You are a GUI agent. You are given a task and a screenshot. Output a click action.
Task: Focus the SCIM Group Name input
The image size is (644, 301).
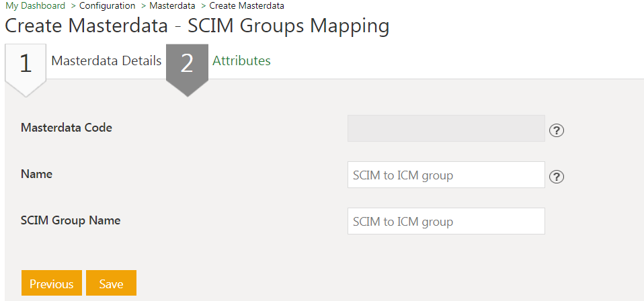[x=446, y=221]
